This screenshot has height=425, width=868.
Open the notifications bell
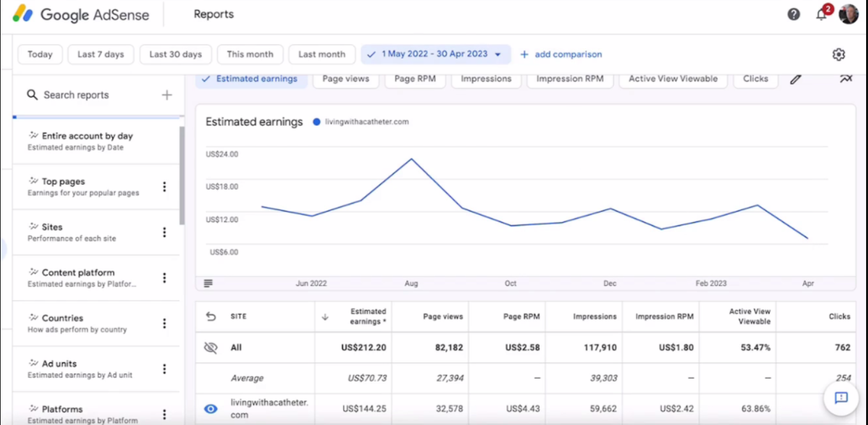click(822, 14)
